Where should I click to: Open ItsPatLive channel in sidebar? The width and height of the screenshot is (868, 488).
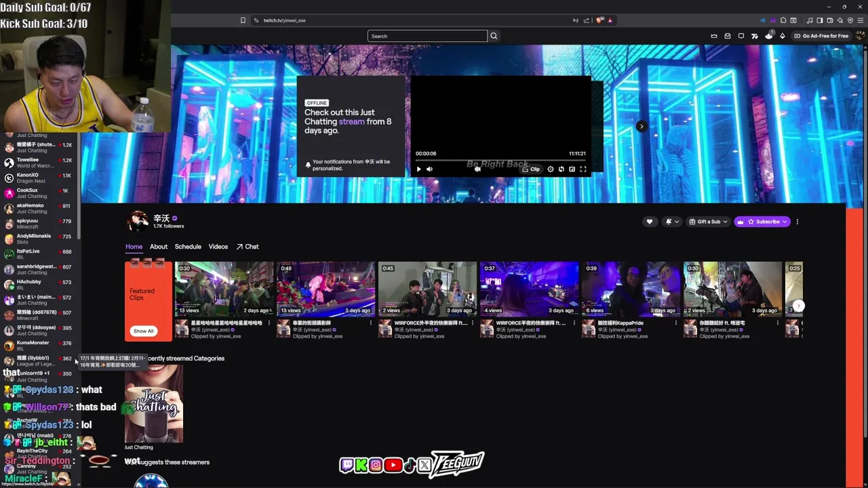39,254
